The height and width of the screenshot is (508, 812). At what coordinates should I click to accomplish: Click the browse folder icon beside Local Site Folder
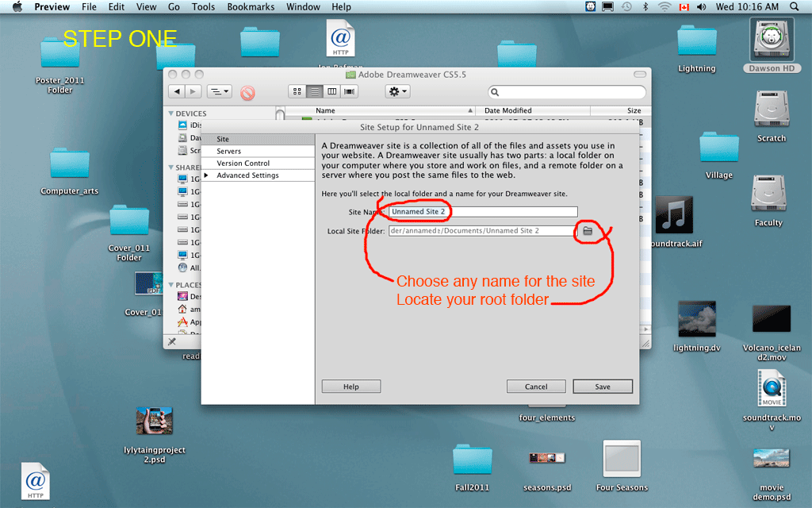coord(588,231)
